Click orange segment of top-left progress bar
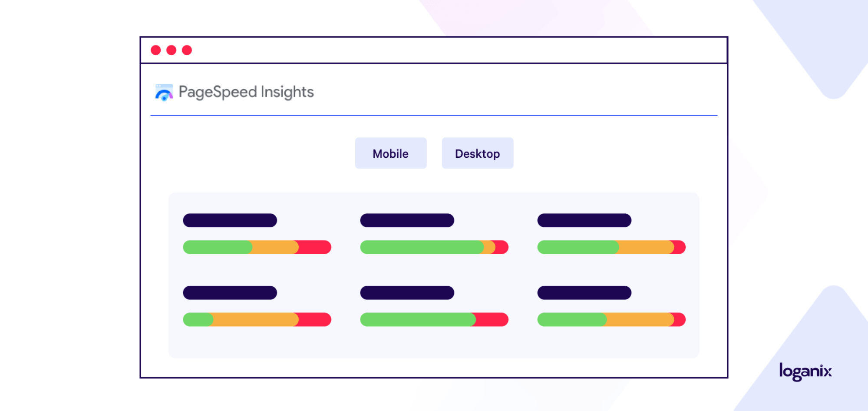This screenshot has width=868, height=411. coord(275,247)
